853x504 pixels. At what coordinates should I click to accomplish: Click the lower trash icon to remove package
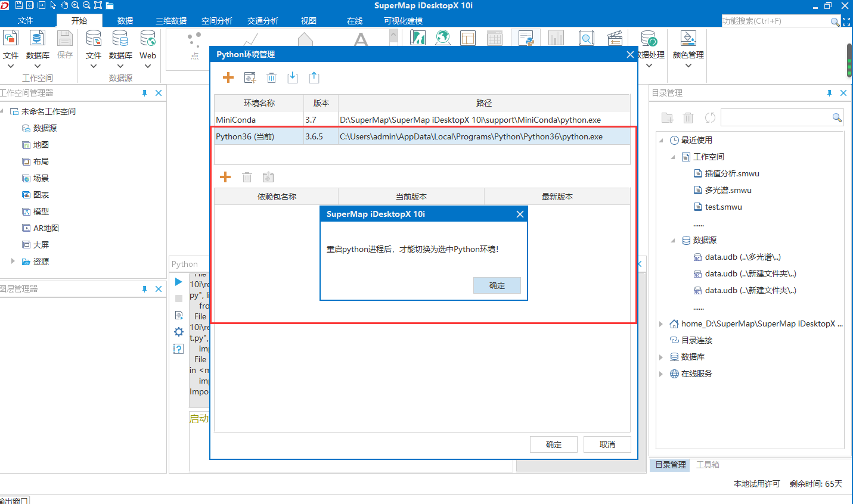pos(247,177)
